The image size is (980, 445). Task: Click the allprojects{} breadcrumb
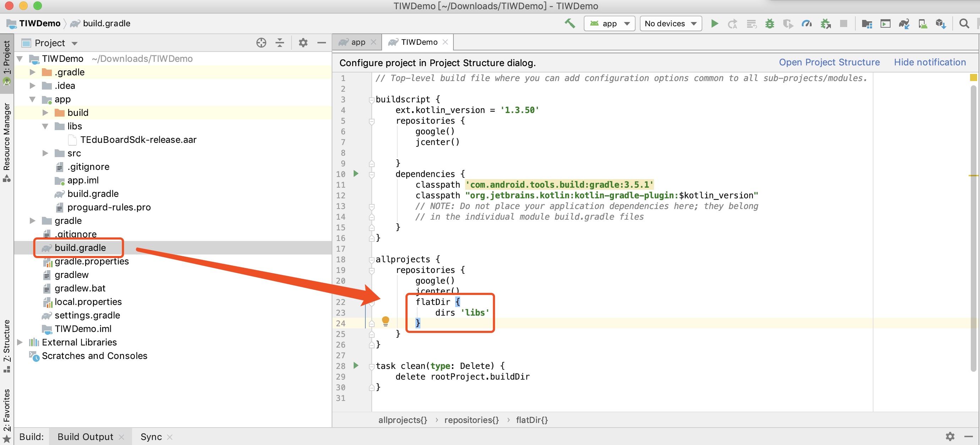click(x=403, y=419)
